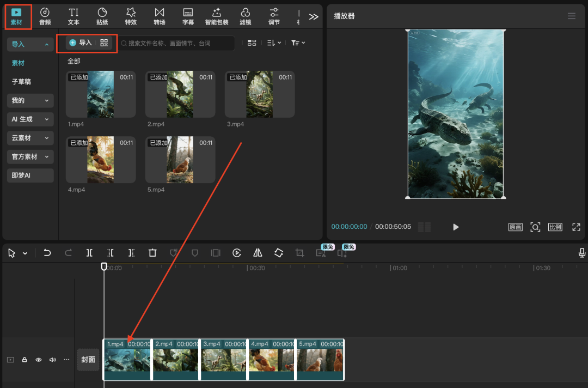Viewport: 588px width, 388px height.
Task: Toggle main track visibility eye icon
Action: coord(39,360)
